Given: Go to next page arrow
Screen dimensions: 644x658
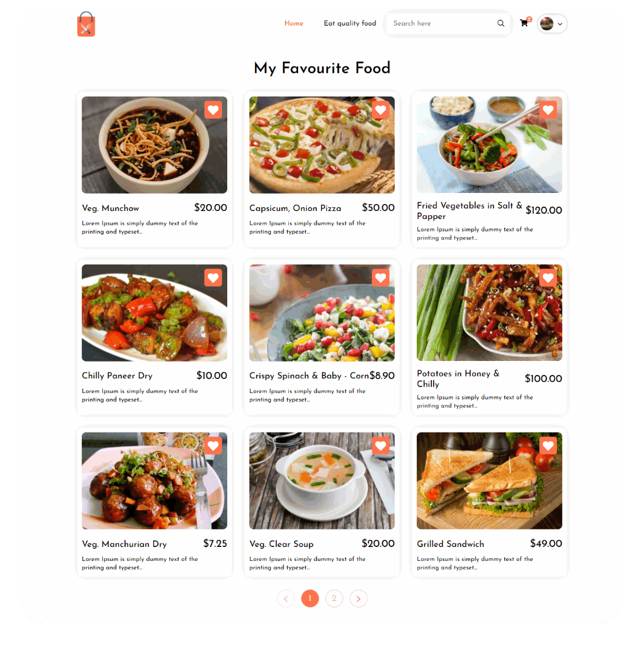Looking at the screenshot, I should pos(358,598).
